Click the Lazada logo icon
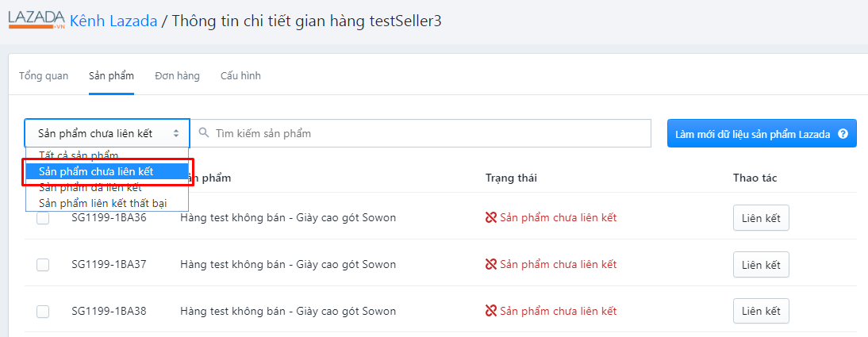The image size is (868, 337). [x=37, y=21]
